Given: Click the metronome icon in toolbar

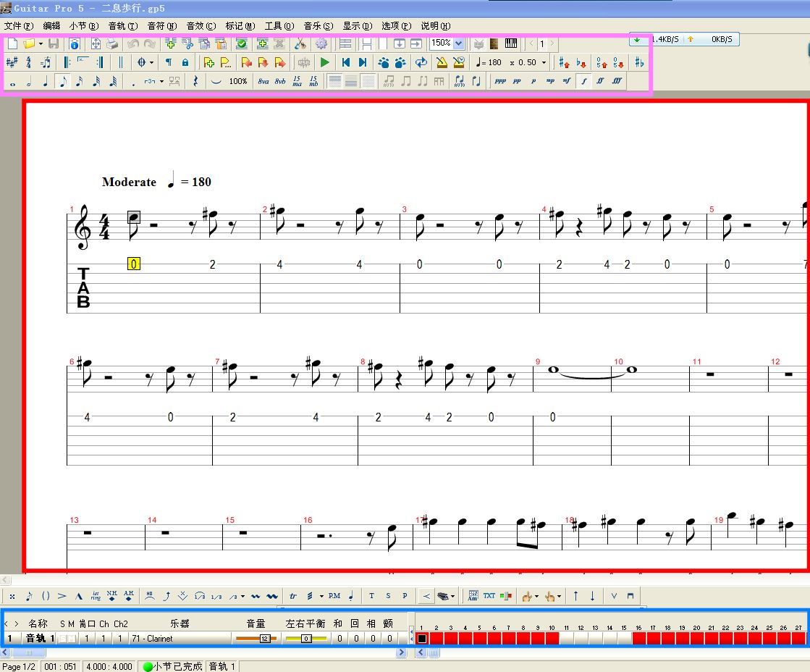Looking at the screenshot, I should click(x=442, y=62).
